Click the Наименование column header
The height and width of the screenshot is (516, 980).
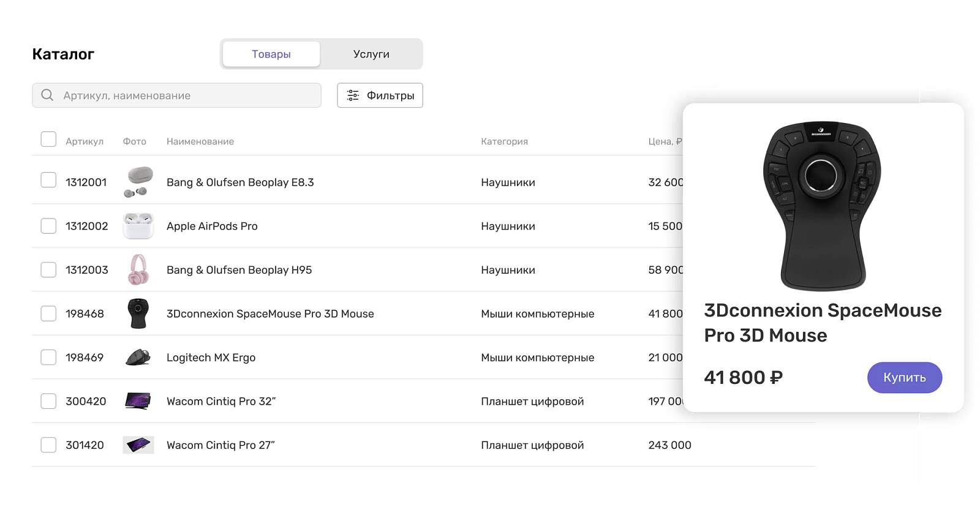200,141
